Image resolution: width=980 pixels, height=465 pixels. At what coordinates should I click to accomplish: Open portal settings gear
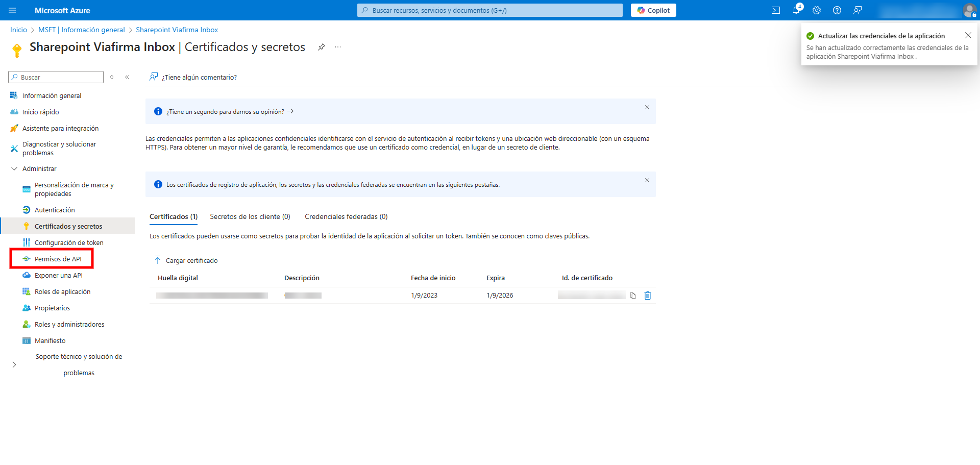click(817, 10)
